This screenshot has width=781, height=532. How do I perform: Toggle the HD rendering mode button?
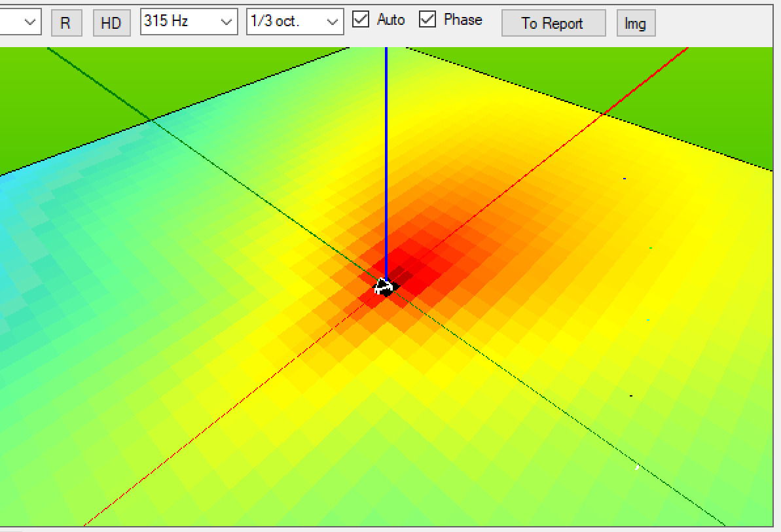pyautogui.click(x=111, y=23)
